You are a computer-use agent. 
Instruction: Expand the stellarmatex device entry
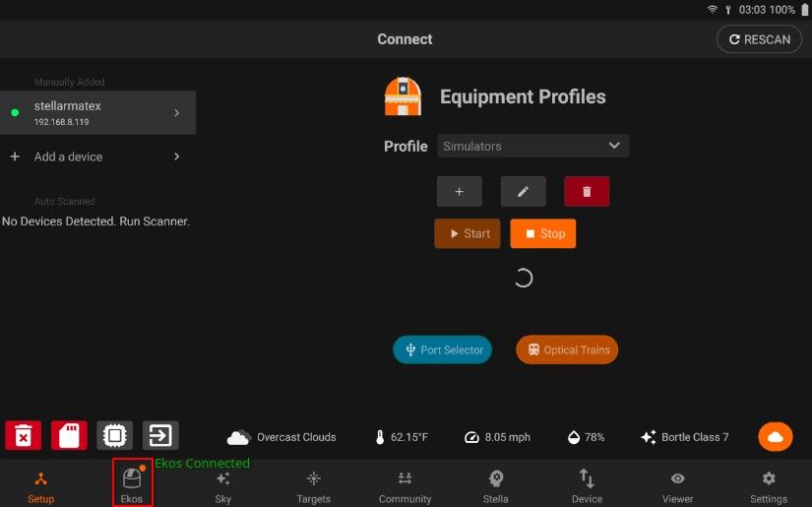97,112
